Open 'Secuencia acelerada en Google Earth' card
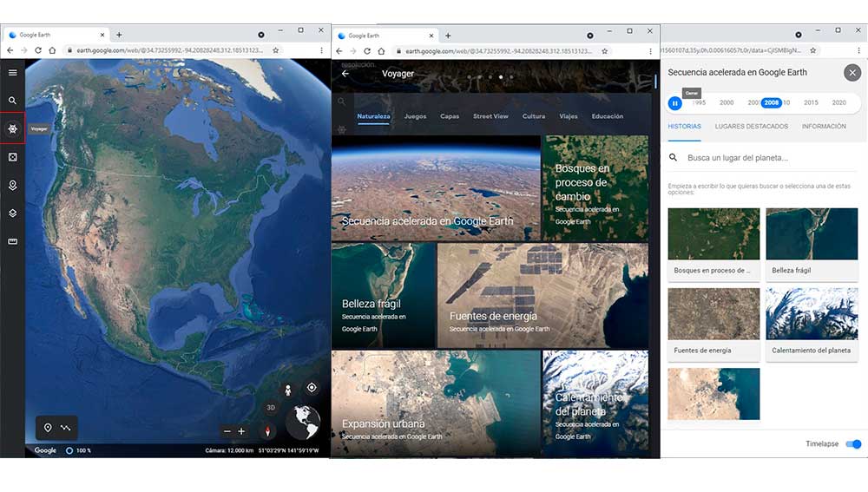 [436, 188]
